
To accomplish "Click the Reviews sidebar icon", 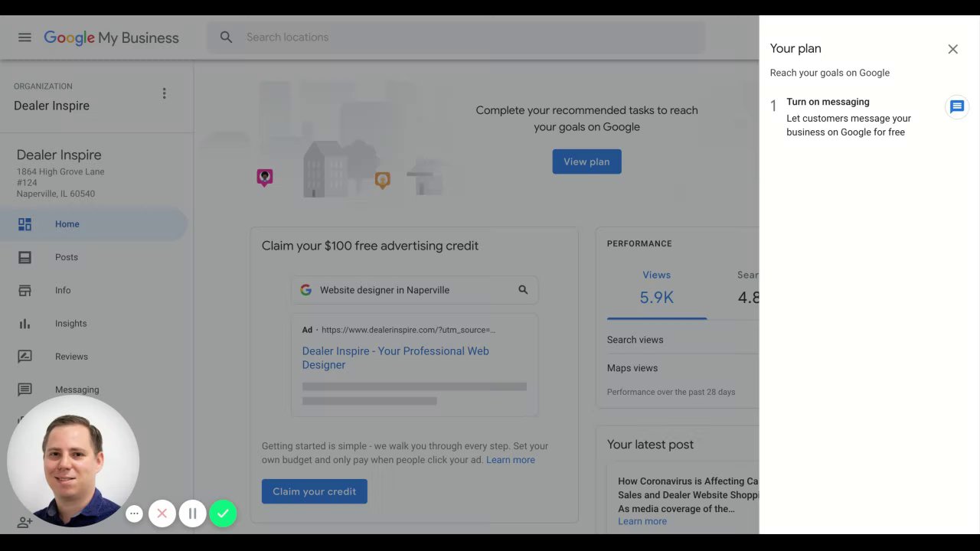I will [x=24, y=357].
